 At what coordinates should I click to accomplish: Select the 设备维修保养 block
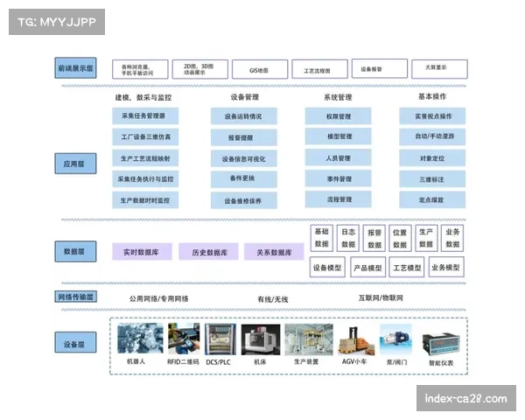tap(244, 200)
